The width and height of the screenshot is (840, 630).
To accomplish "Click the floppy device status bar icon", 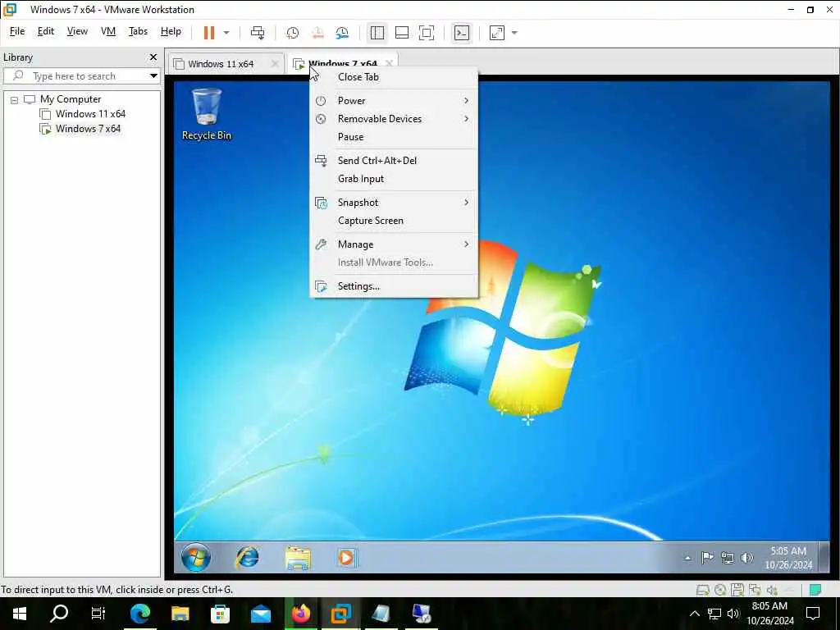I will coord(737,591).
